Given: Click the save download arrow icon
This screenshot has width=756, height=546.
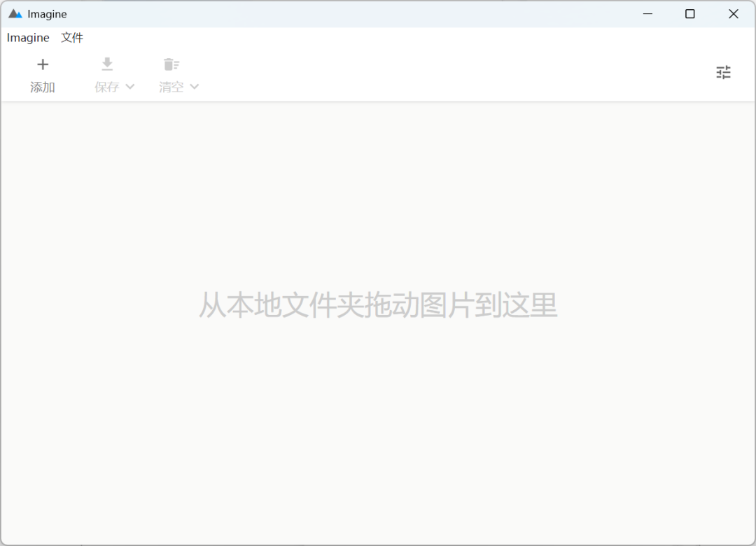Looking at the screenshot, I should pos(107,64).
